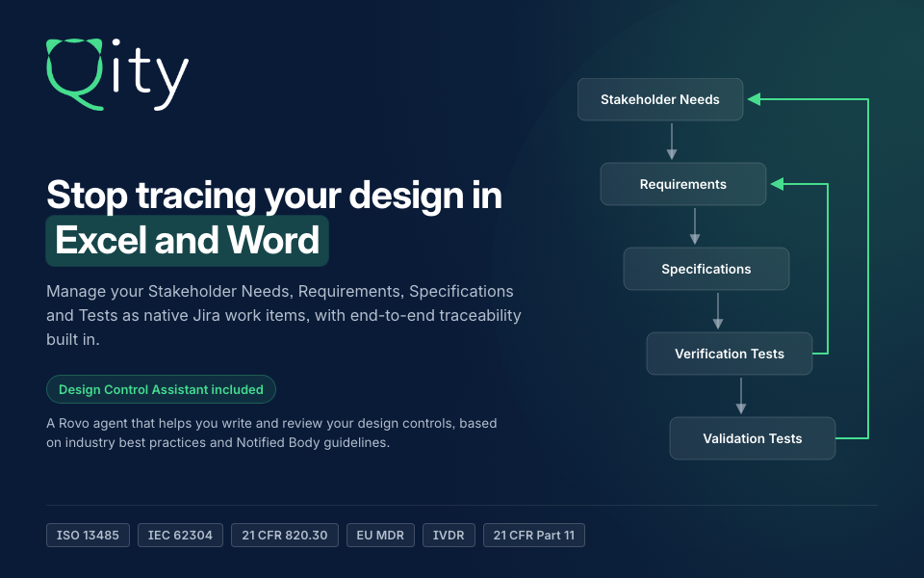Select the Requirements box in diagram
This screenshot has width=924, height=578.
click(683, 184)
